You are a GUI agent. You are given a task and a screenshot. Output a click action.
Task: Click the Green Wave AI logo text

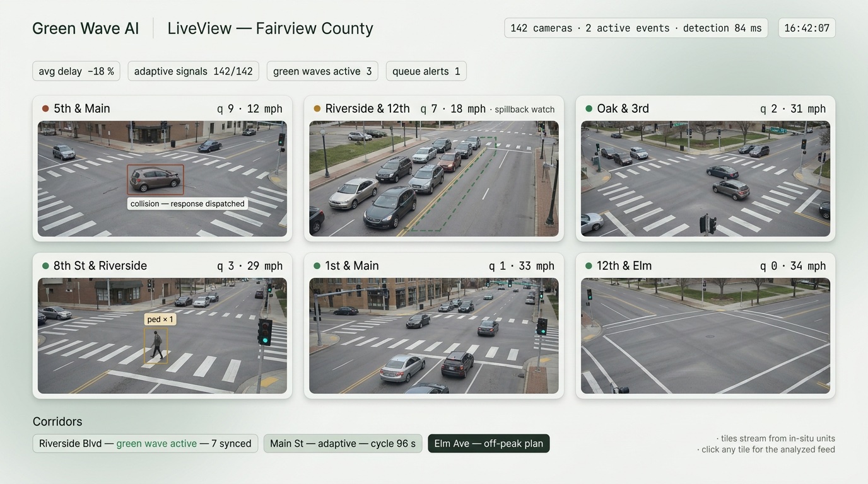click(85, 28)
